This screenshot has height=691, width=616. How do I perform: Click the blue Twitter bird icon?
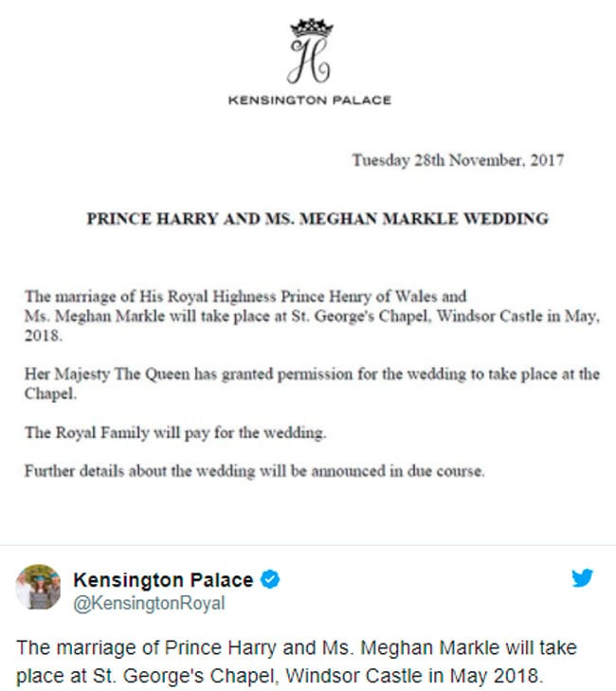(x=582, y=578)
